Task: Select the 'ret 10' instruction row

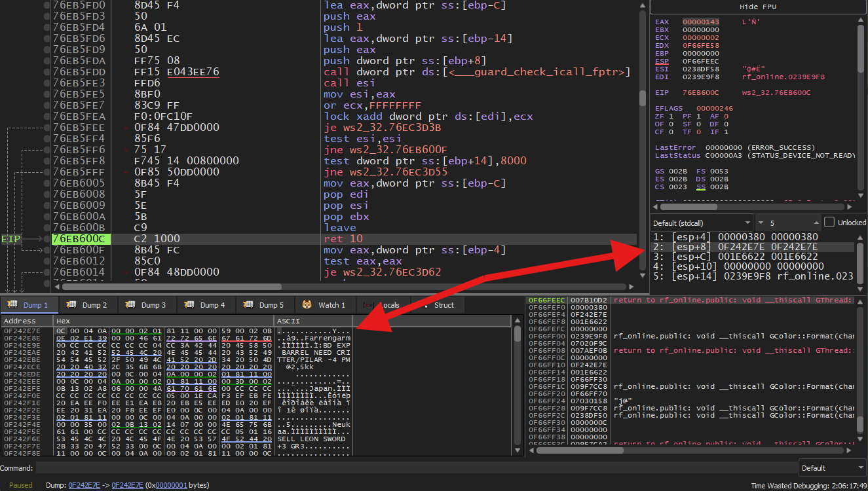Action: tap(344, 239)
